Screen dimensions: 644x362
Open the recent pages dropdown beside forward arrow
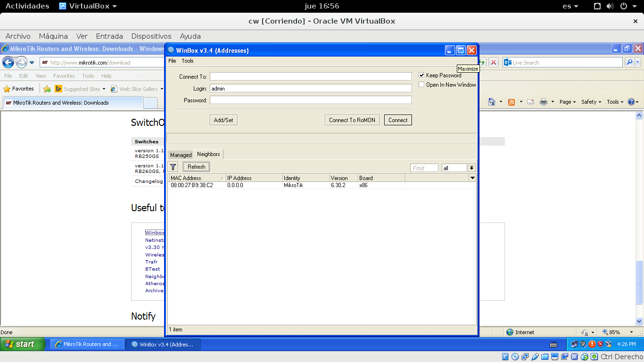click(32, 62)
